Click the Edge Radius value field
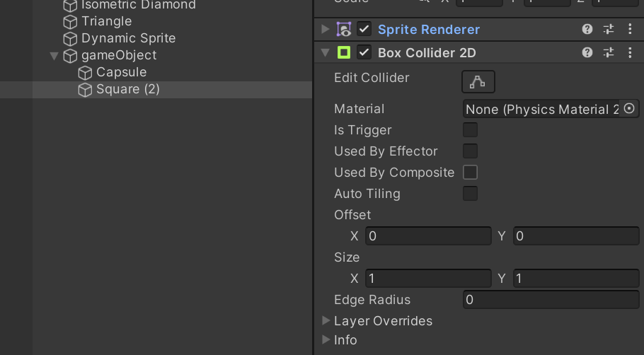The width and height of the screenshot is (644, 355). 551,300
